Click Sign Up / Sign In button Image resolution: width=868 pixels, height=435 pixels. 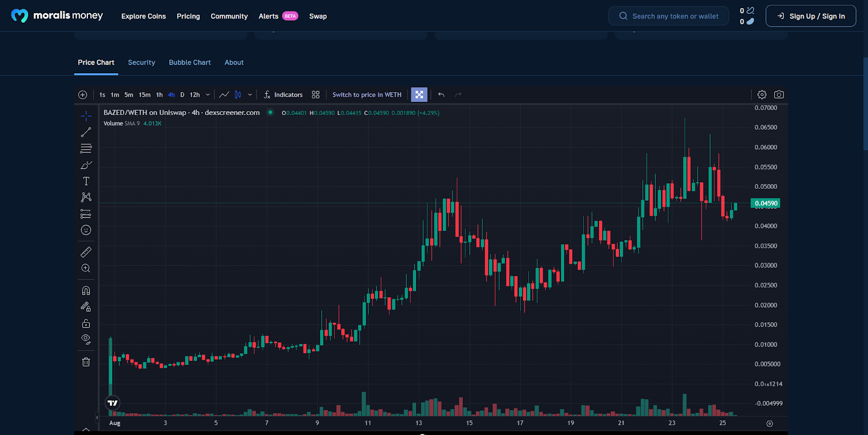810,16
